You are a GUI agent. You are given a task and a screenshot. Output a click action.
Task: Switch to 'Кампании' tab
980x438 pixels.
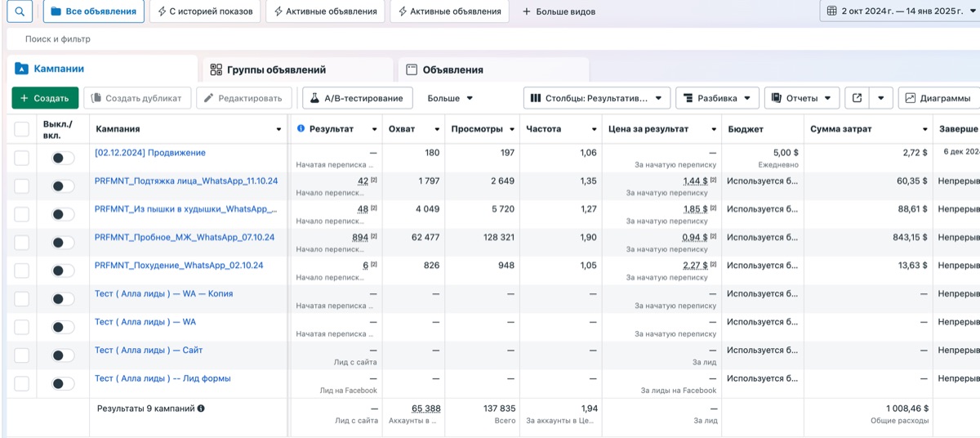click(x=102, y=69)
